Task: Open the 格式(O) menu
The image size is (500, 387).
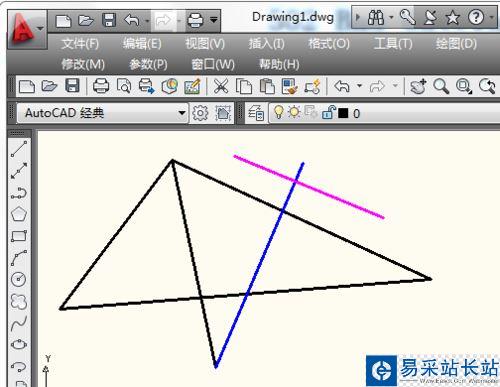Action: (x=329, y=44)
